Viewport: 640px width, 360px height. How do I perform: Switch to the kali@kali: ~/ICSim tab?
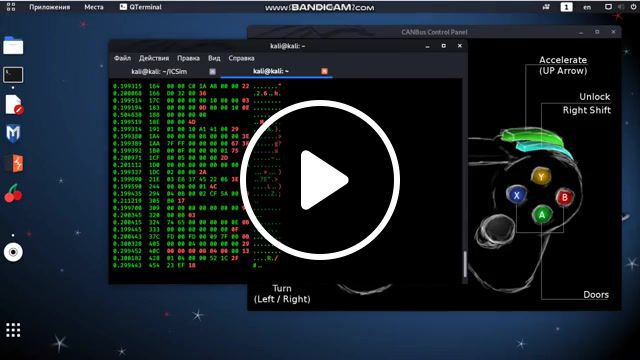coord(159,71)
